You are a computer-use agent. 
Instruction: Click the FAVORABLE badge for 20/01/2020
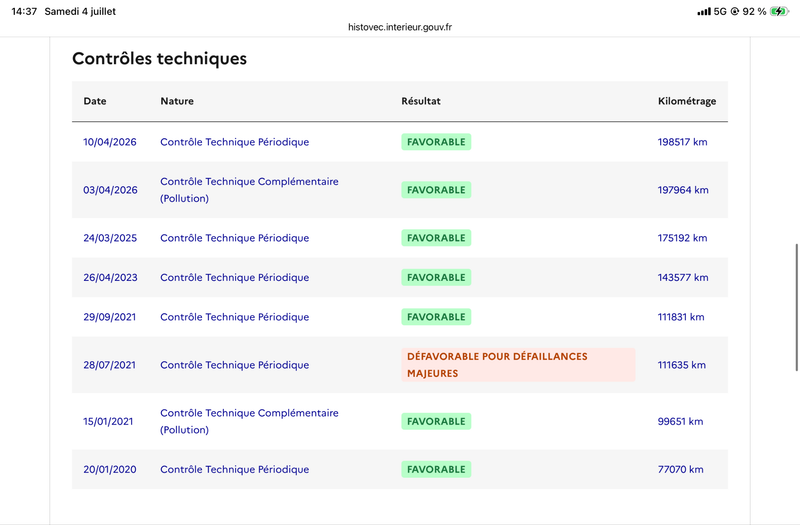click(436, 469)
